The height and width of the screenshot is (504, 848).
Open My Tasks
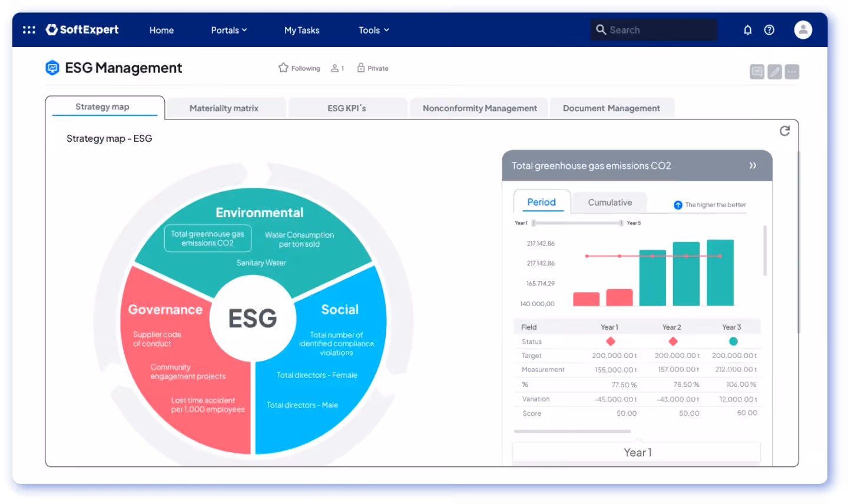coord(302,30)
